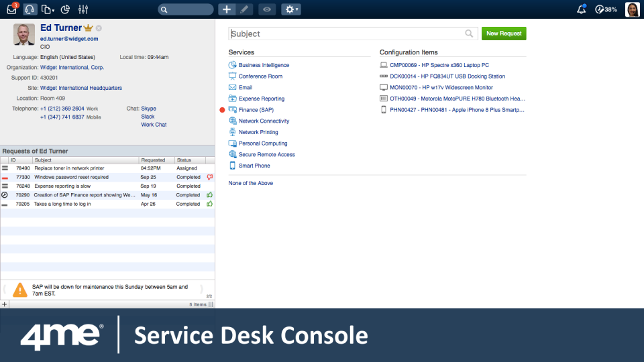Click the gold crown VIP icon

[89, 27]
